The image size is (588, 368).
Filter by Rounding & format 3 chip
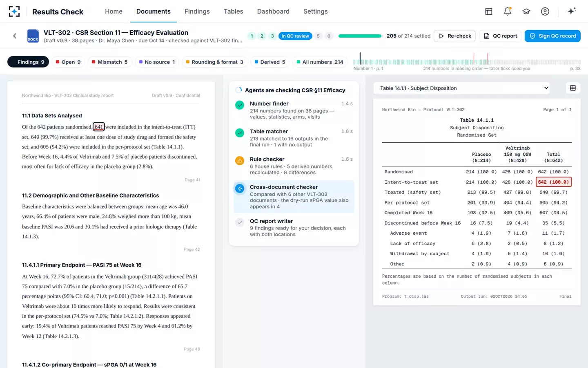(x=214, y=62)
